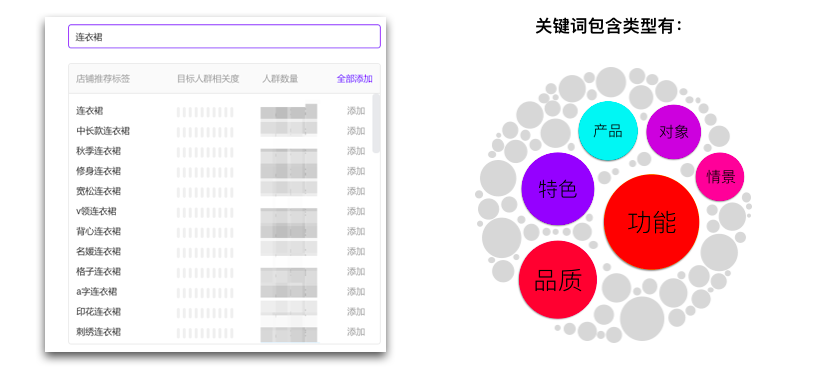Click the magenta 对象 bubble
This screenshot has width=818, height=368.
pyautogui.click(x=673, y=132)
